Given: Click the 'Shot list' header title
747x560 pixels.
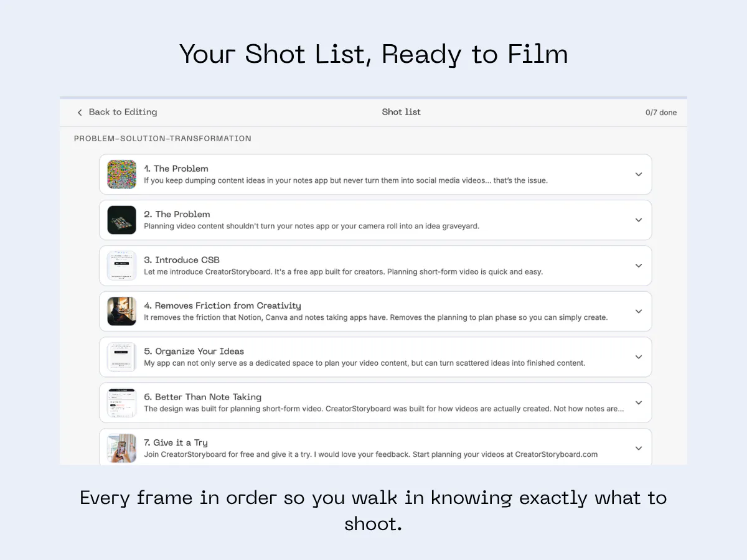Looking at the screenshot, I should coord(401,112).
